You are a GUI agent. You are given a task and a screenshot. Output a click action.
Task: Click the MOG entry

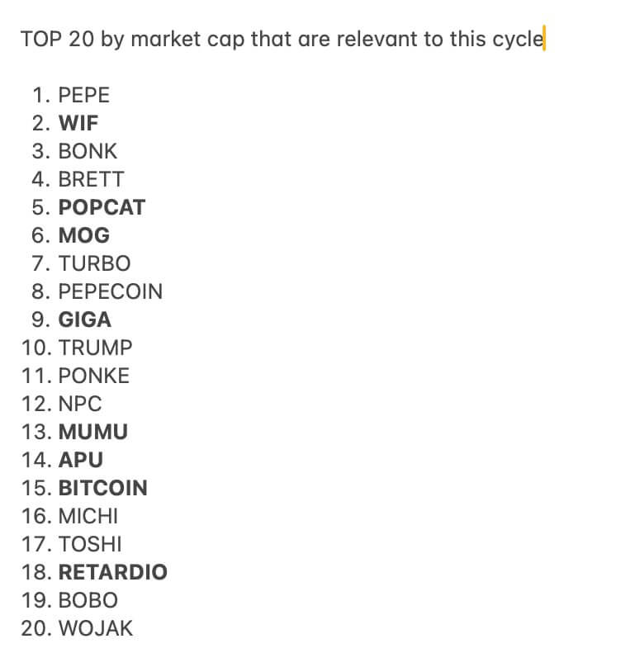coord(83,235)
